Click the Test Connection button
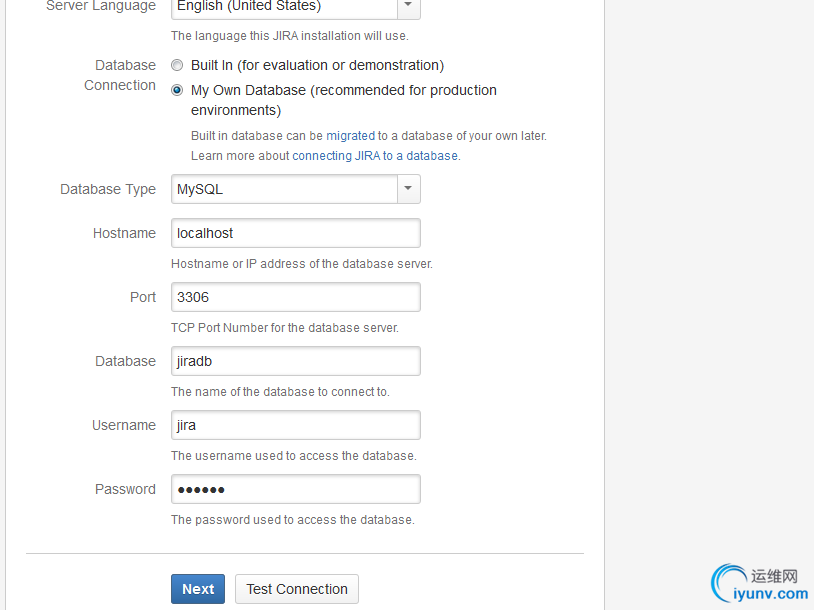The image size is (814, 610). coord(296,589)
